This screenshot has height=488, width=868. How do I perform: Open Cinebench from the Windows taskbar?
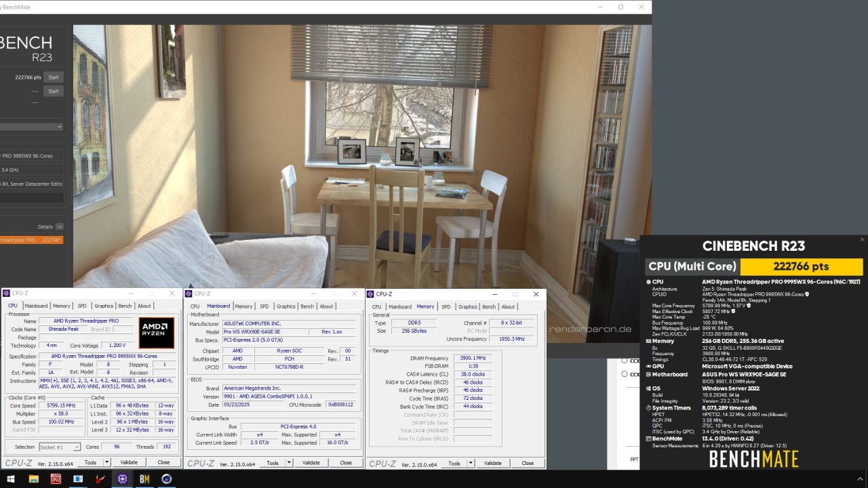click(166, 479)
